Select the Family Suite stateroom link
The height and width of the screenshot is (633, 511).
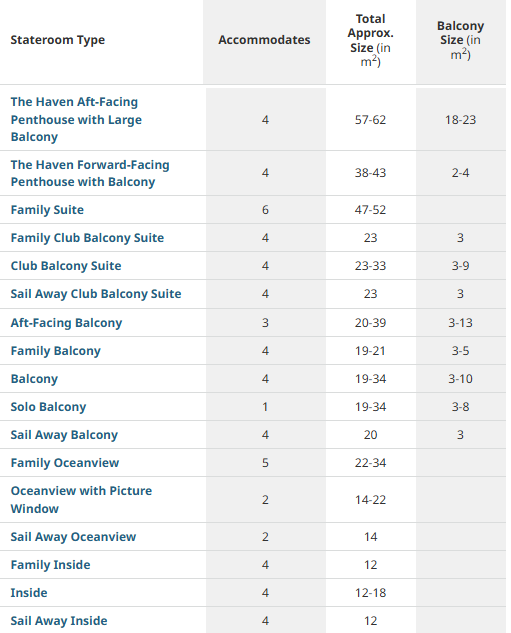(47, 210)
